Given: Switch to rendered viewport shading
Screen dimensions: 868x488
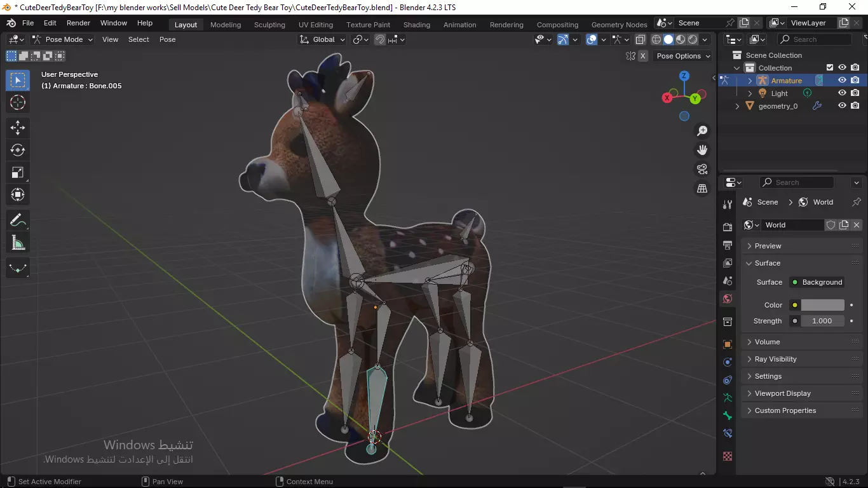Looking at the screenshot, I should tap(693, 39).
